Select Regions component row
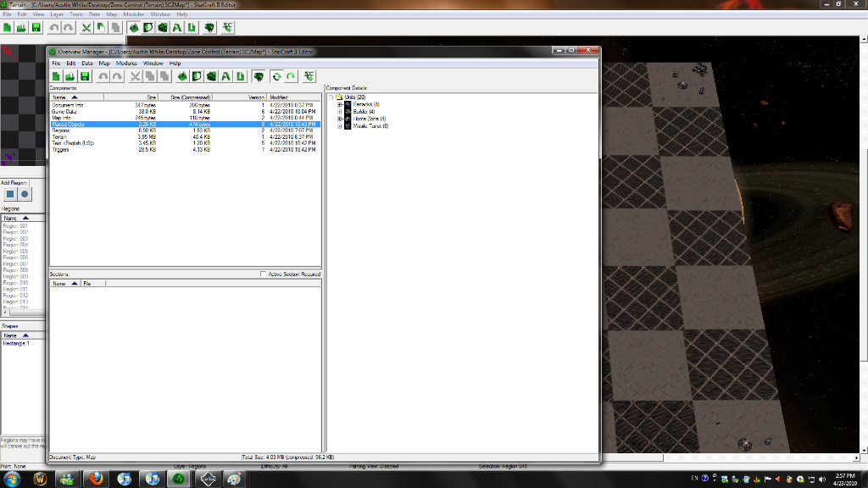Image resolution: width=868 pixels, height=488 pixels. tap(185, 130)
